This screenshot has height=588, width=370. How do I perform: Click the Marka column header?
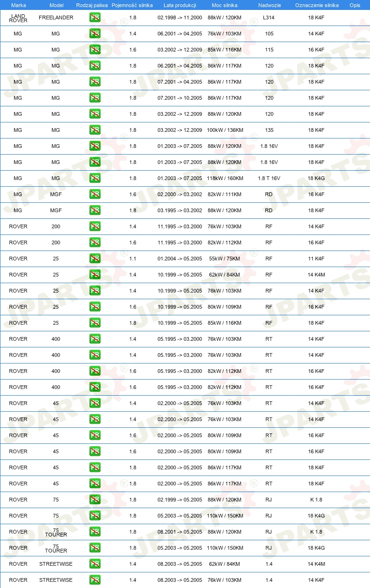coord(18,5)
